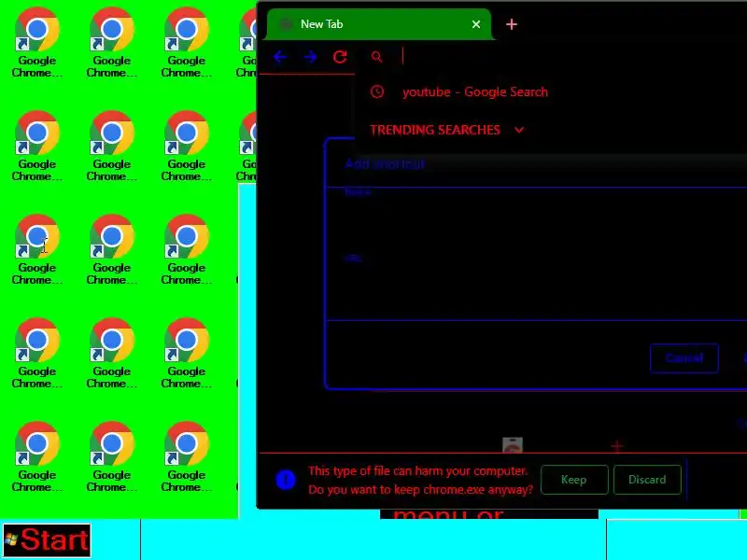The height and width of the screenshot is (560, 747).
Task: Open the Chrome desktop shortcut under the I-beam cursor
Action: [37, 250]
